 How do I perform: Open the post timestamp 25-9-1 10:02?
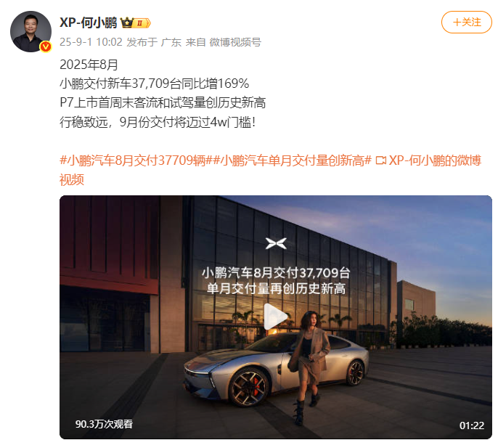(x=91, y=42)
